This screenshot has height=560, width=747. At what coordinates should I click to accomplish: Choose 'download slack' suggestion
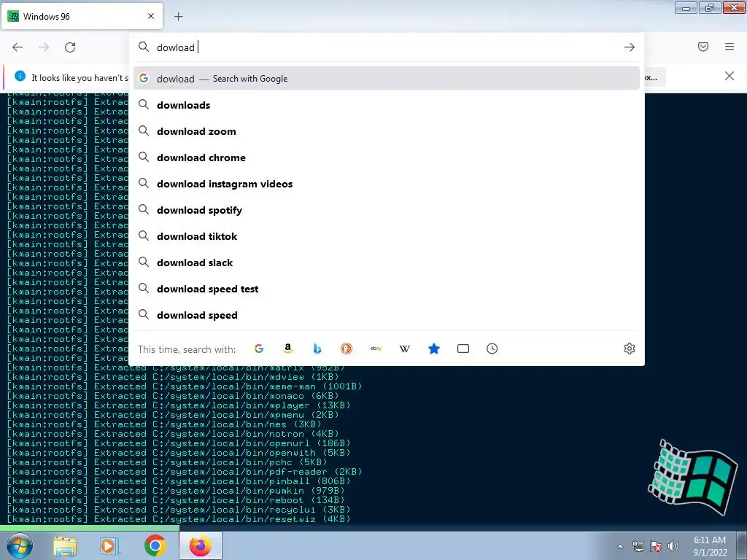point(387,262)
